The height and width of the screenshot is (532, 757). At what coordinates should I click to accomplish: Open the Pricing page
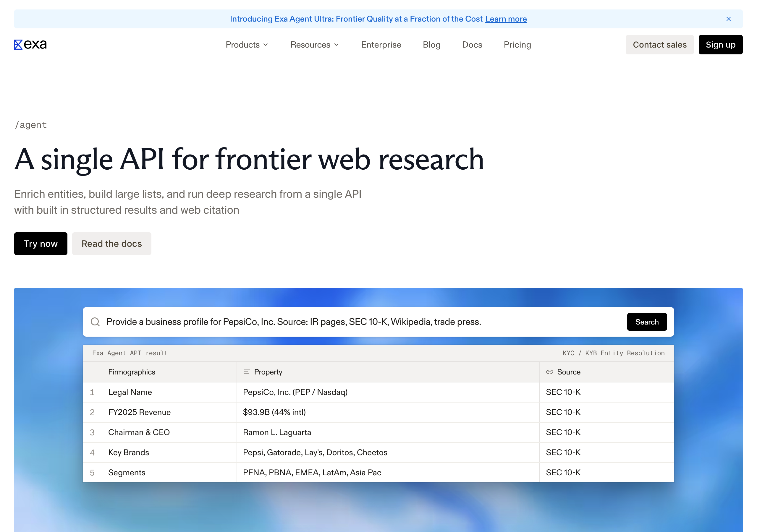tap(517, 45)
